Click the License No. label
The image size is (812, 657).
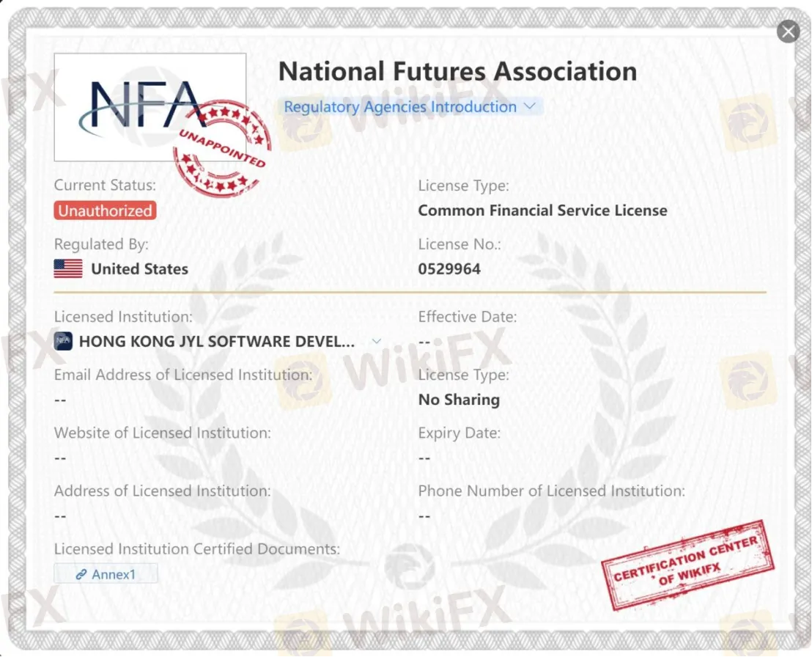pos(459,244)
